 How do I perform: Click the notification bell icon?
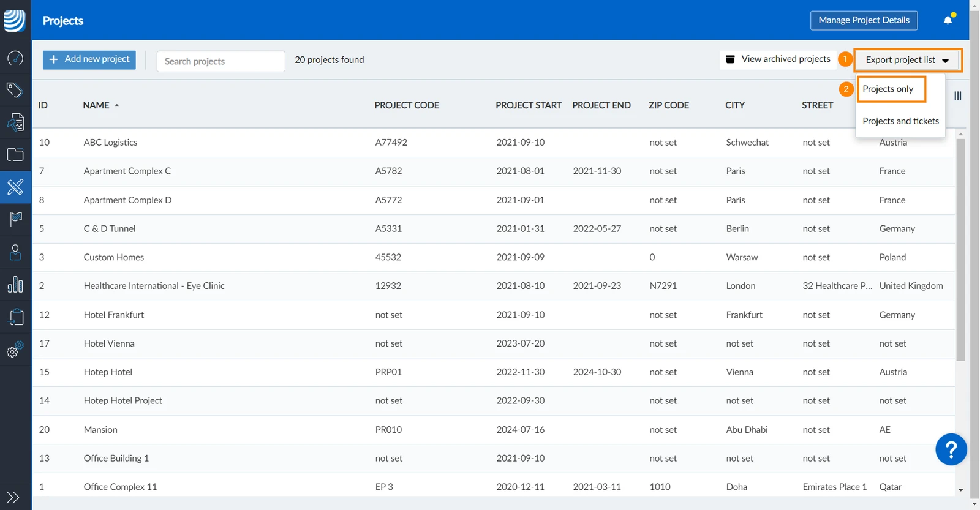(x=948, y=20)
